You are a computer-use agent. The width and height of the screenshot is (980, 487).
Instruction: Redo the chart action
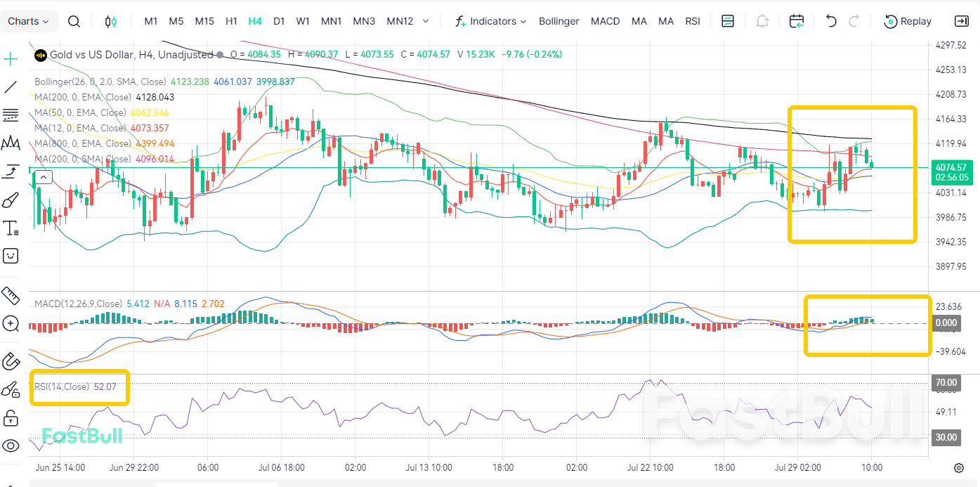854,21
